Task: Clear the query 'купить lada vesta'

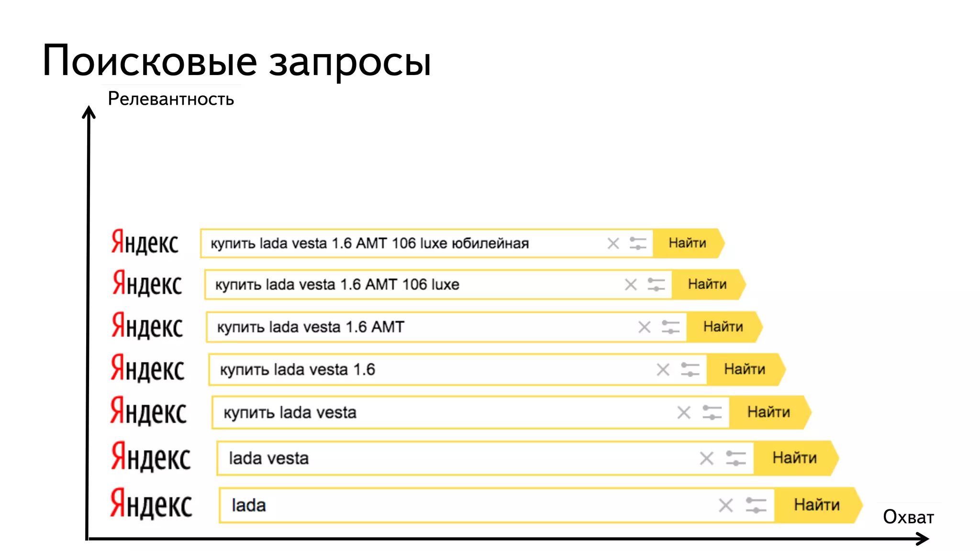Action: click(x=684, y=412)
